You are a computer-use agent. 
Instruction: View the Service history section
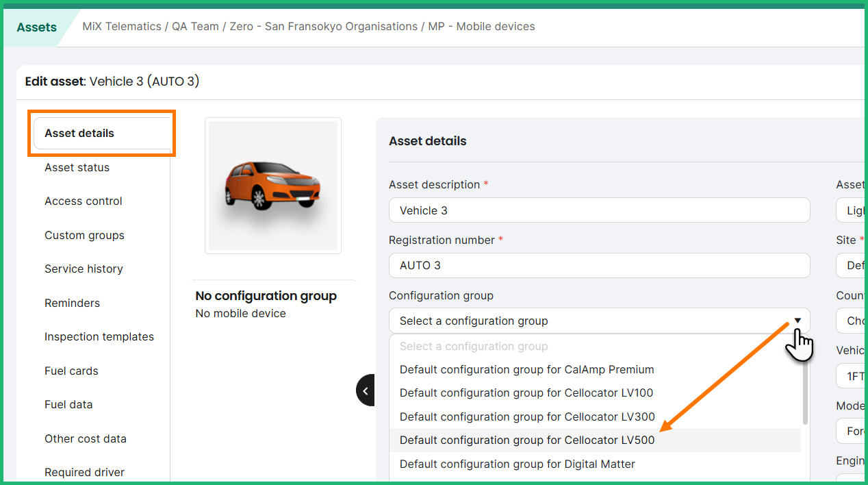point(84,269)
